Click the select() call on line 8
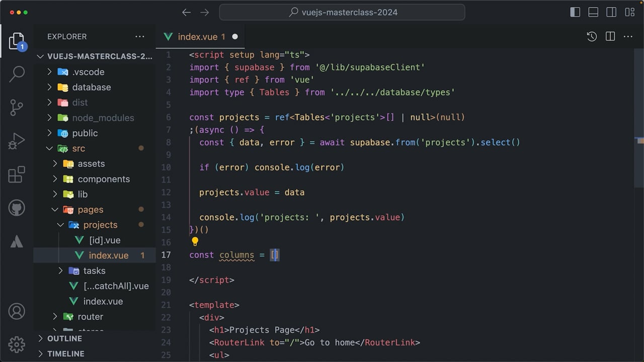 [500, 142]
